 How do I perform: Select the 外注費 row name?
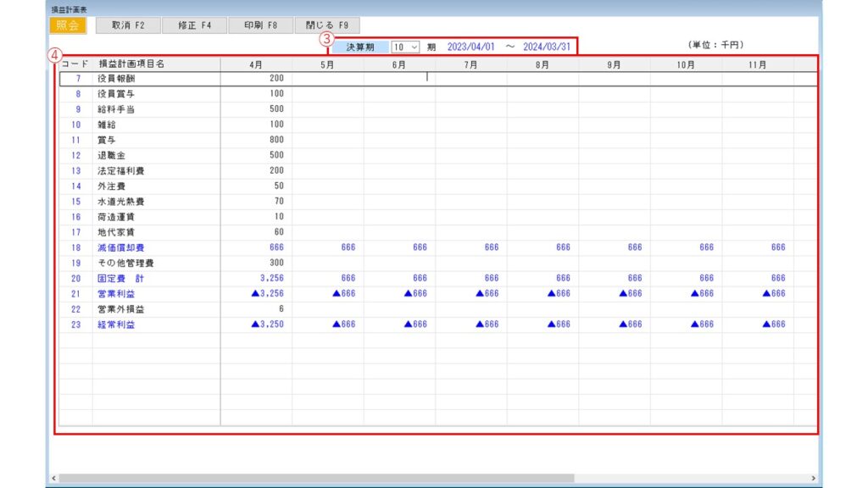tap(111, 186)
